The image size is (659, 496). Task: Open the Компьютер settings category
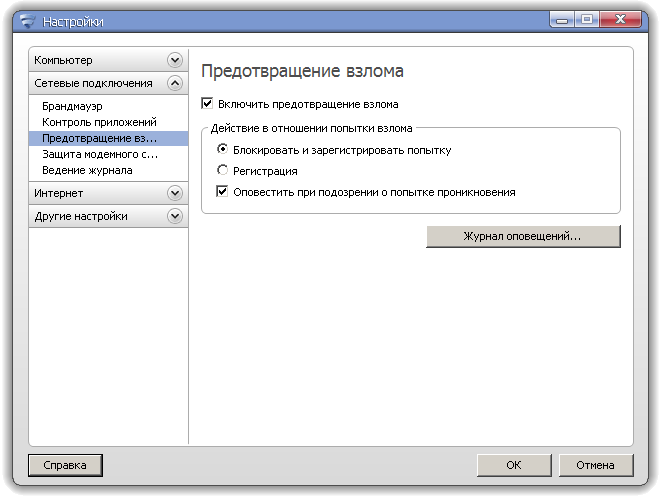pyautogui.click(x=108, y=60)
